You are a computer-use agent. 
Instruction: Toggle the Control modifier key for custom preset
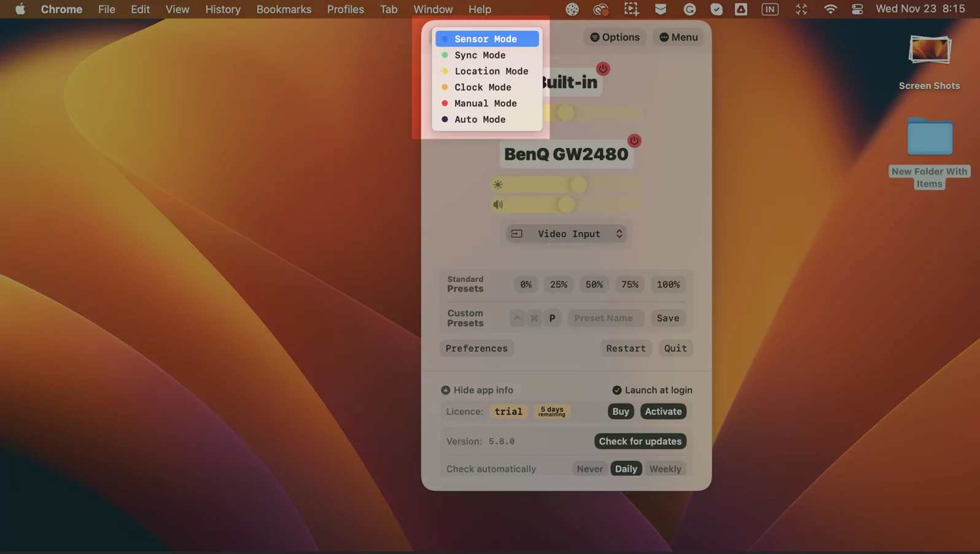coord(517,318)
